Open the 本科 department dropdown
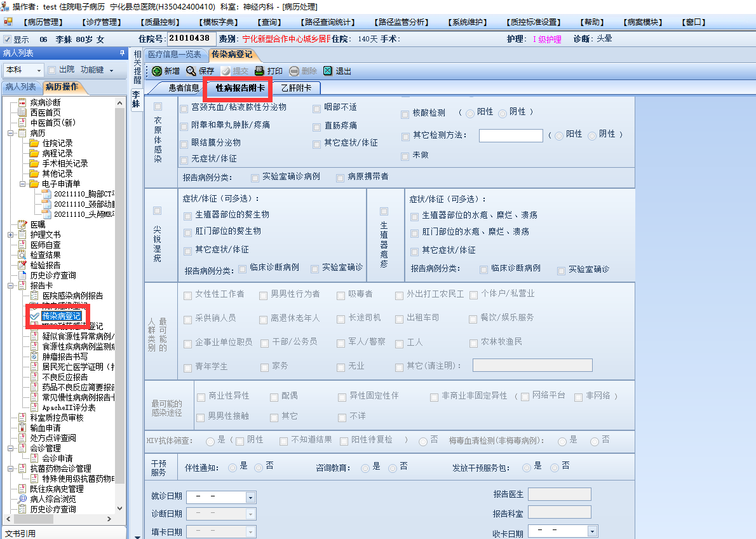The width and height of the screenshot is (756, 539). pyautogui.click(x=39, y=71)
